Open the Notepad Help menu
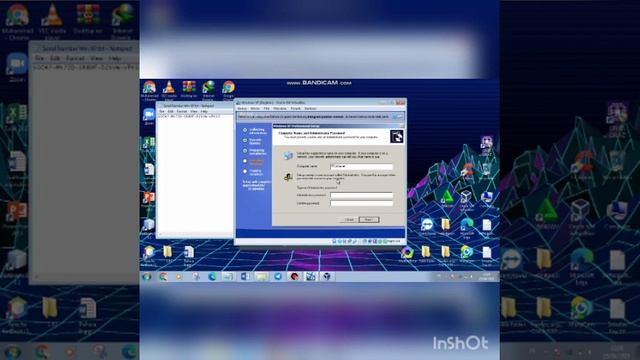This screenshot has height=360, width=640. (204, 111)
